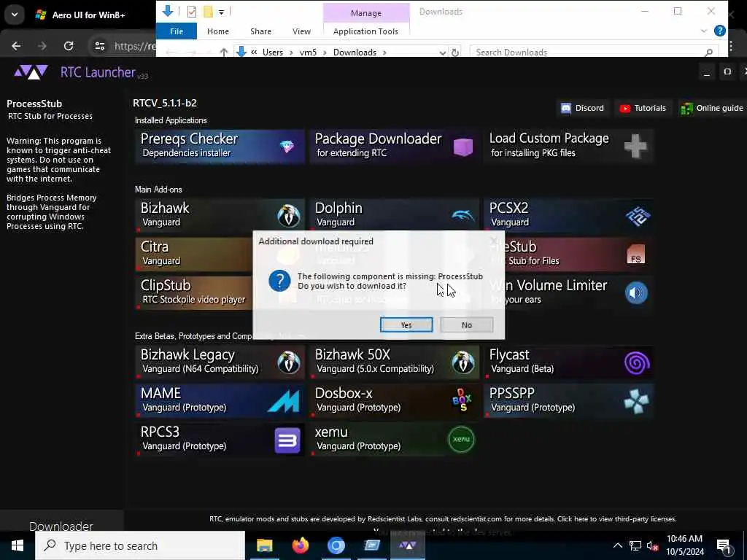Screen dimensions: 747x560
Task: Open the Online guide button
Action: (711, 108)
